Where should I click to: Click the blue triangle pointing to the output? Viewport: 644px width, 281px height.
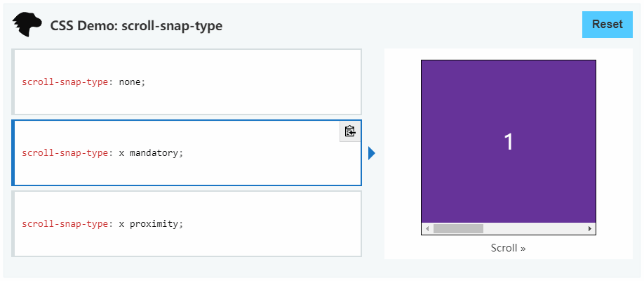click(x=372, y=153)
